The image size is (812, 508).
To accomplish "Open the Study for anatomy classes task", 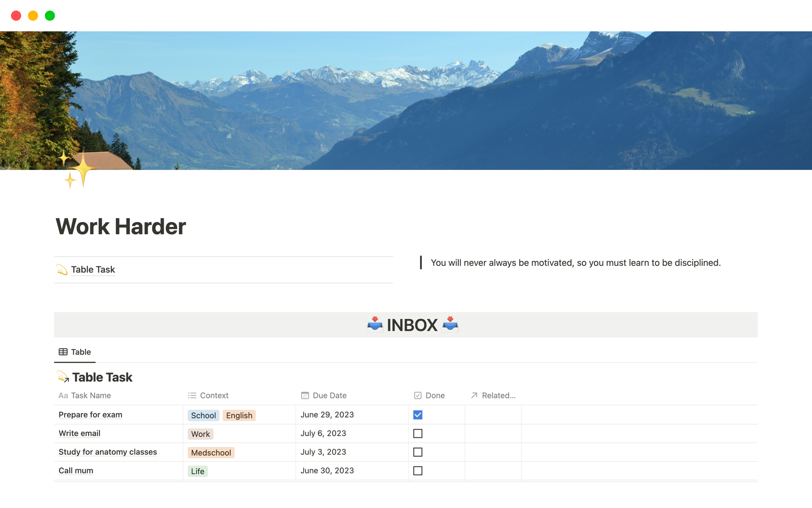I will pos(108,452).
